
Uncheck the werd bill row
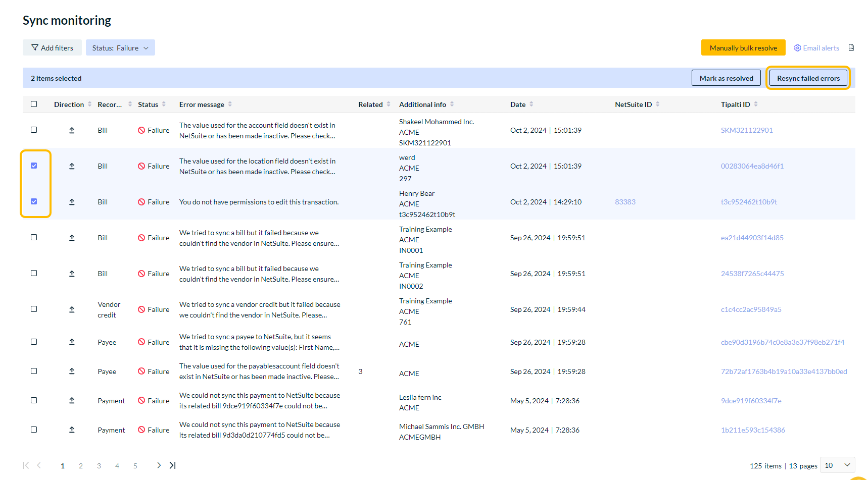coord(34,166)
